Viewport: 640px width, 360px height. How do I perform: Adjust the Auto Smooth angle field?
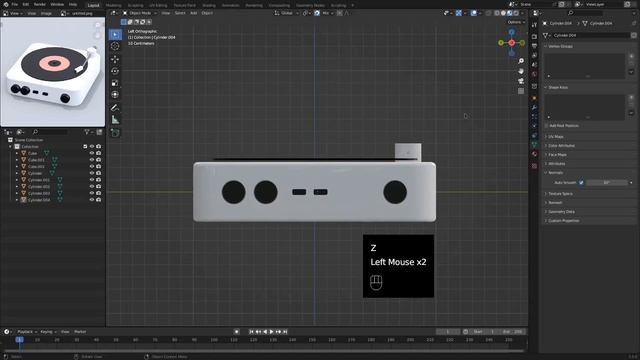pos(607,182)
